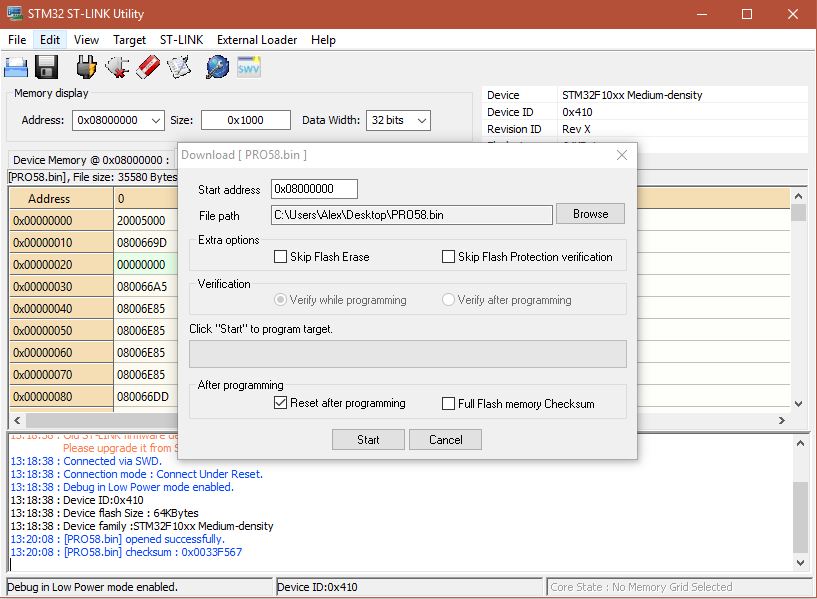Enable Skip Flash Erase checkbox
817x599 pixels.
280,256
